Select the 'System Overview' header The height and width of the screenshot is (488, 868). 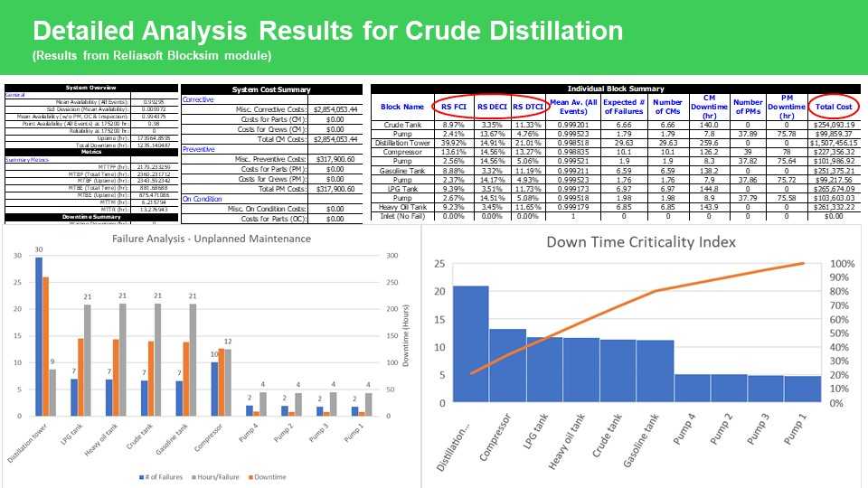[90, 88]
